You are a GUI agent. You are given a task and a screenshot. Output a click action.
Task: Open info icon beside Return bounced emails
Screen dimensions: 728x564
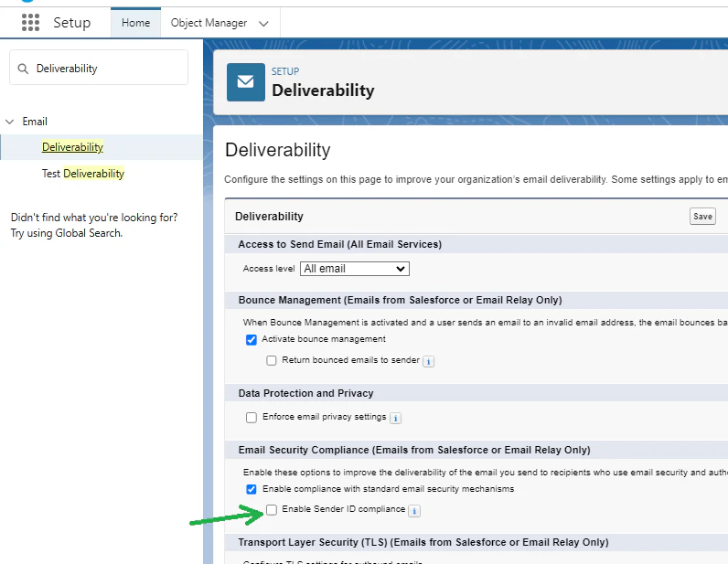tap(429, 361)
